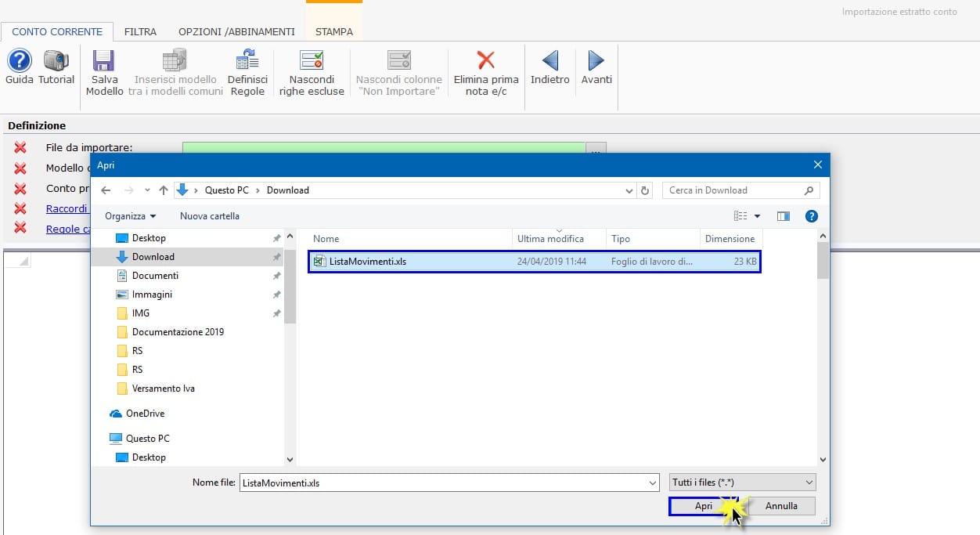980x535 pixels.
Task: Open the OPZIONI /ABBINAMENTI tab
Action: [236, 32]
